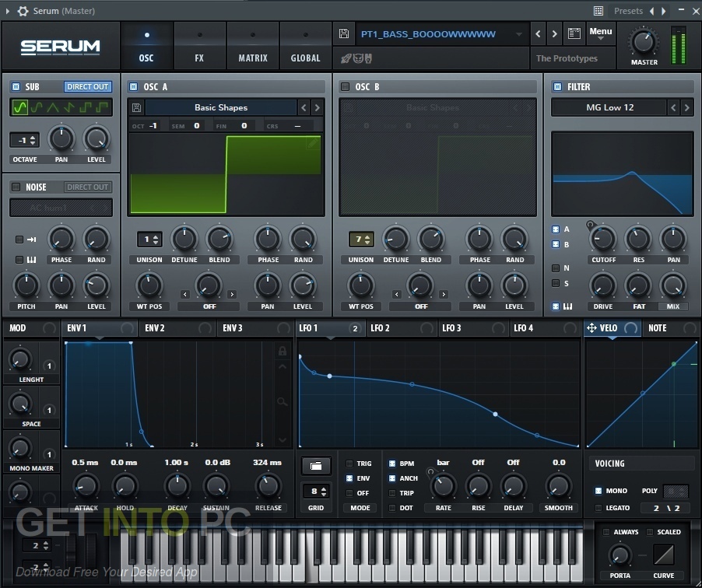Go to the previous preset arrow
Image resolution: width=702 pixels, height=588 pixels.
pyautogui.click(x=538, y=33)
